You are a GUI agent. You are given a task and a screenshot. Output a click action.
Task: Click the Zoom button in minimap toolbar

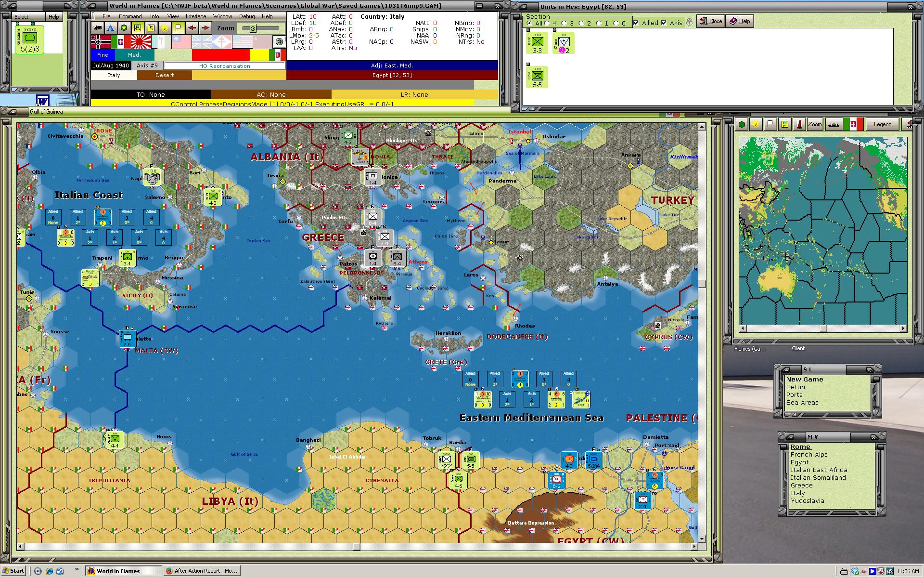tap(815, 124)
